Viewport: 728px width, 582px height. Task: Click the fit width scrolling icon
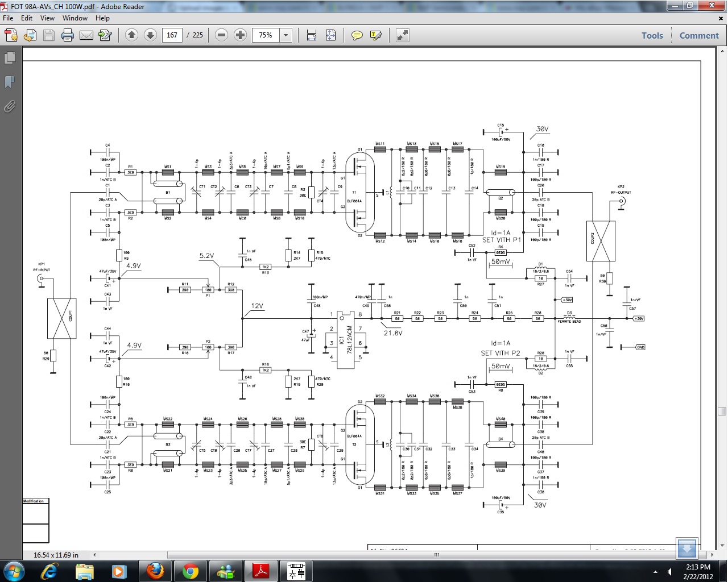click(312, 35)
